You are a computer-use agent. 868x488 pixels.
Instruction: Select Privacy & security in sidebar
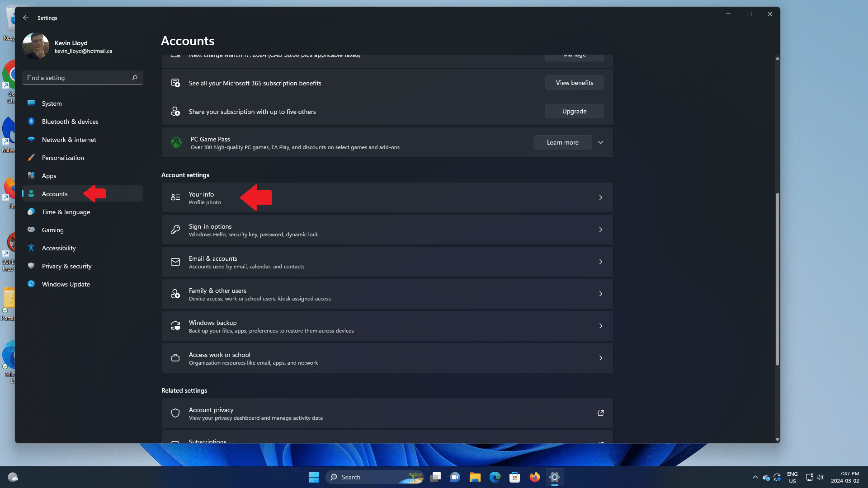click(66, 266)
